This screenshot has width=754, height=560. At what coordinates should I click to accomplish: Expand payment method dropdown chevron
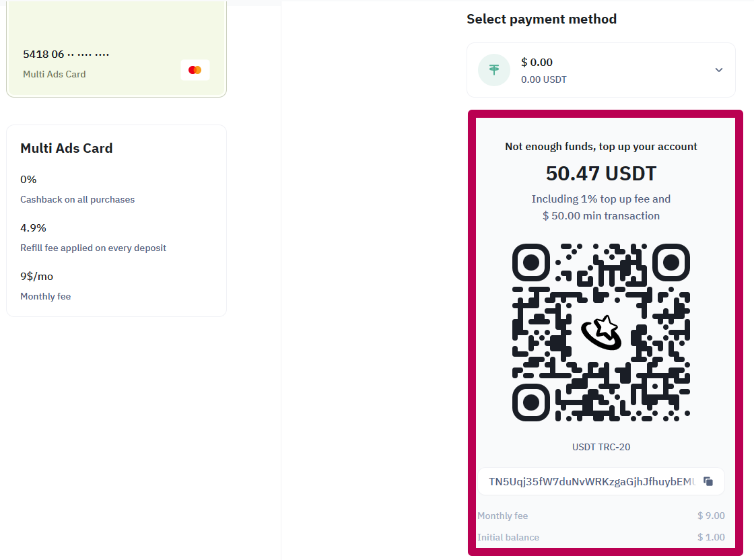pyautogui.click(x=719, y=70)
